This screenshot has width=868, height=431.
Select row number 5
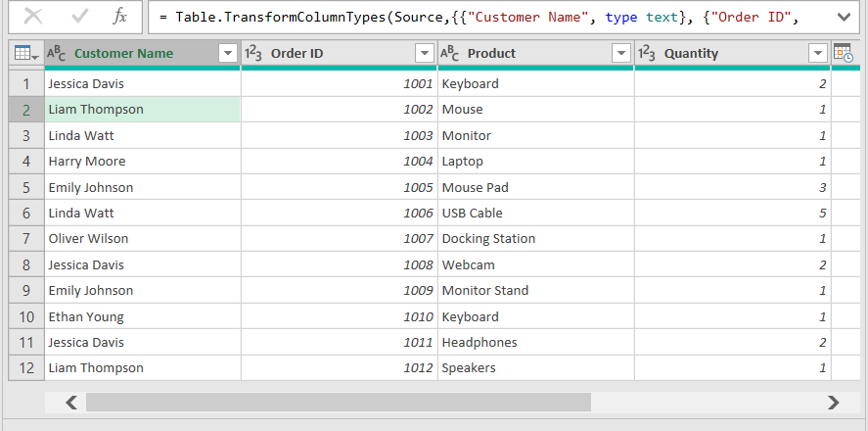(26, 187)
